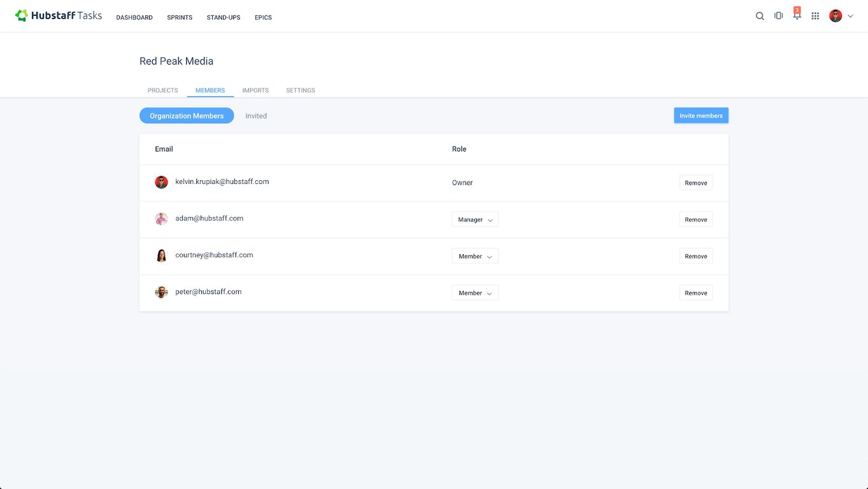Viewport: 868px width, 489px height.
Task: Click the Invite members button
Action: click(701, 115)
